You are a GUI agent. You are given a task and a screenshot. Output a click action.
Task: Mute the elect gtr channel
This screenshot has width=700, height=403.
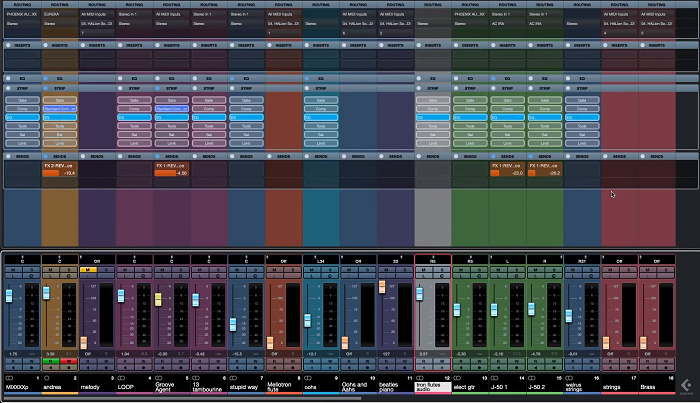(461, 270)
